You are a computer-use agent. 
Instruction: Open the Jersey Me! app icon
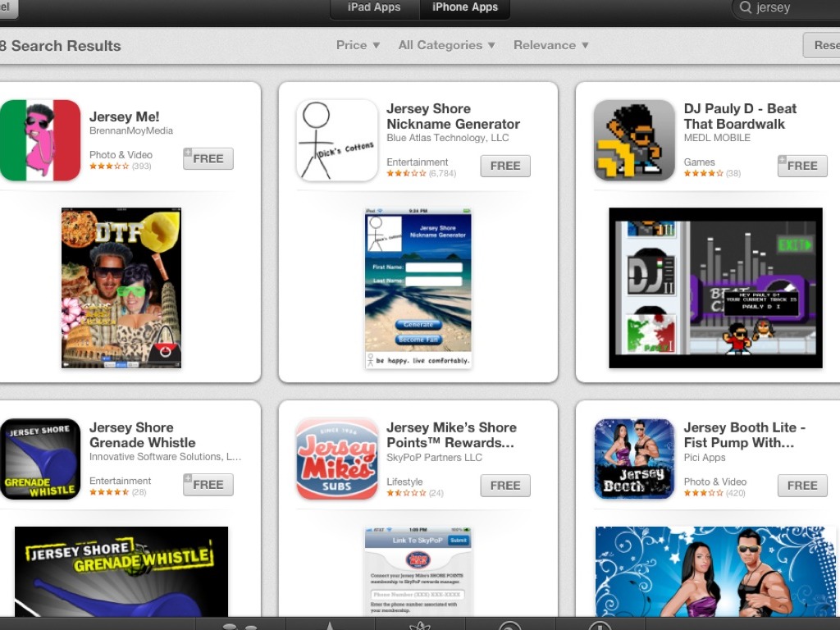coord(40,140)
